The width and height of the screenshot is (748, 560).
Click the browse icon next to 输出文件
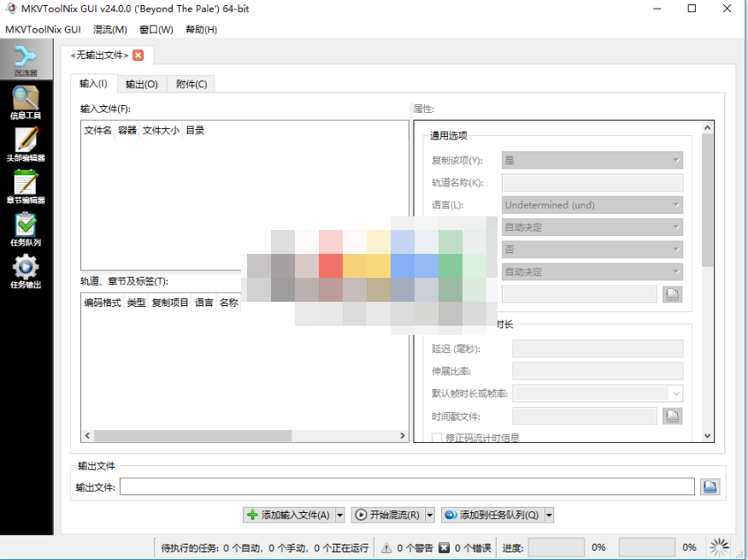[710, 486]
